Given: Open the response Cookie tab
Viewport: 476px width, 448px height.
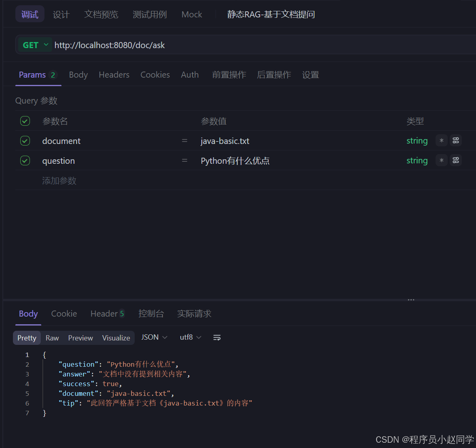Looking at the screenshot, I should click(64, 313).
